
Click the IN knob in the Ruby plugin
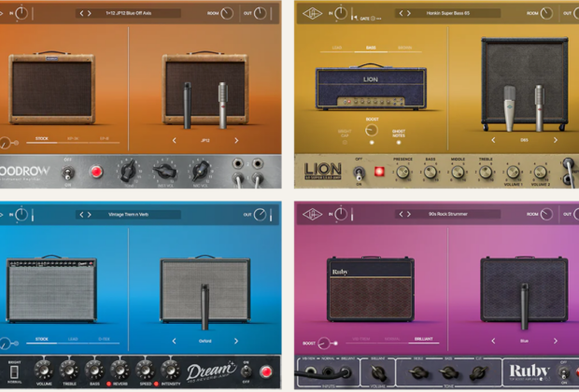click(x=341, y=214)
